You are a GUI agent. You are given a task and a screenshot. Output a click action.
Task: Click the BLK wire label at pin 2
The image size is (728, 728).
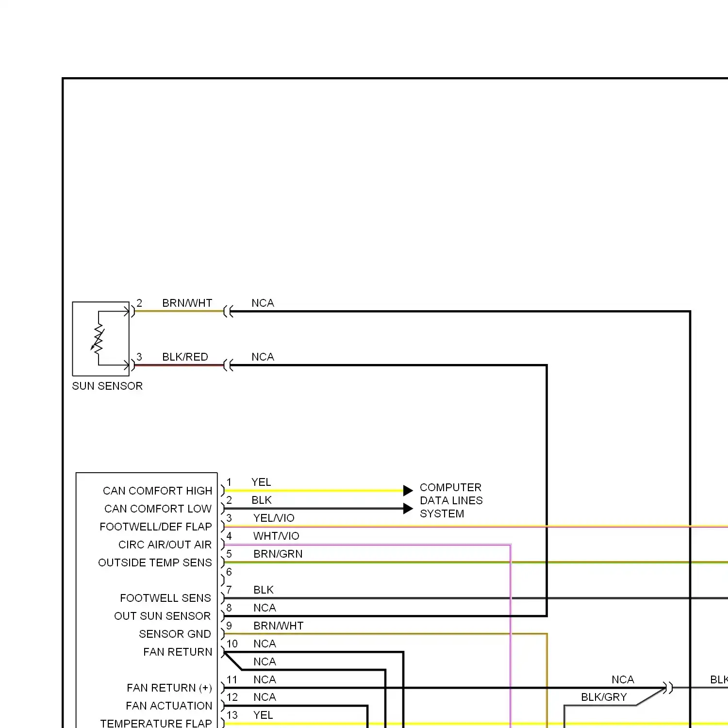(262, 500)
